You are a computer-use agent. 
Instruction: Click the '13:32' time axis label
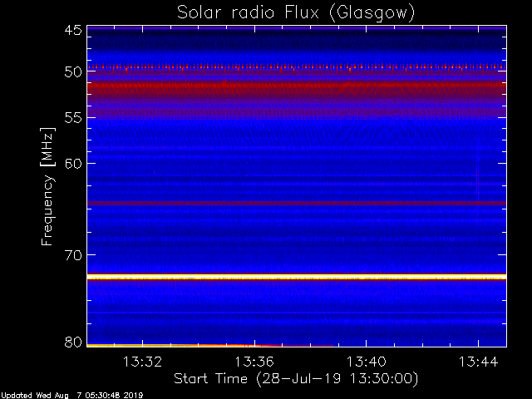click(142, 362)
